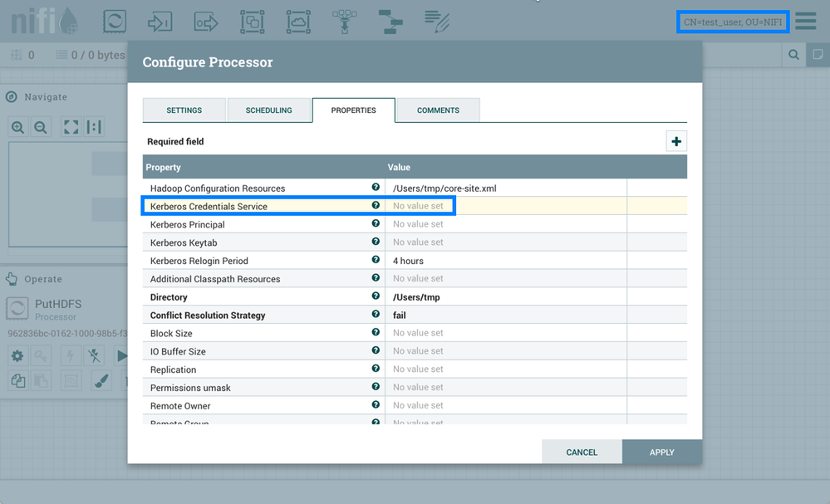Click the Add Output Port icon
The width and height of the screenshot is (830, 504).
[x=206, y=21]
